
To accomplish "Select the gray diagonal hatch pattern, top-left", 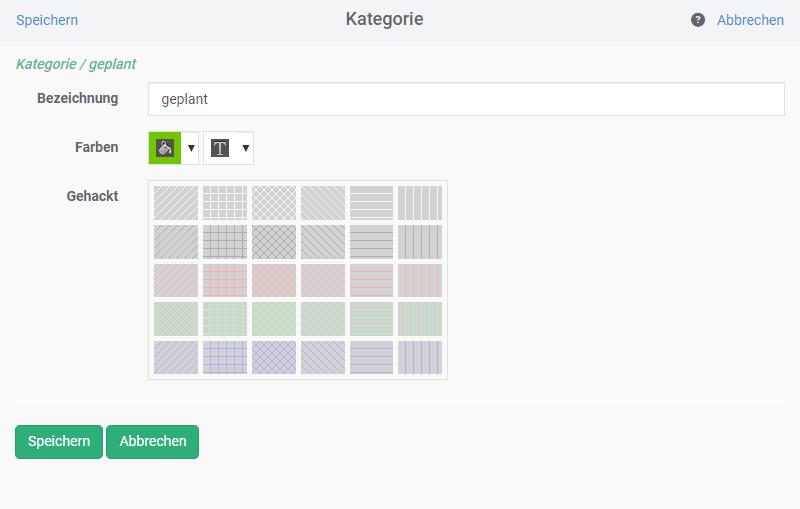I will pos(176,203).
